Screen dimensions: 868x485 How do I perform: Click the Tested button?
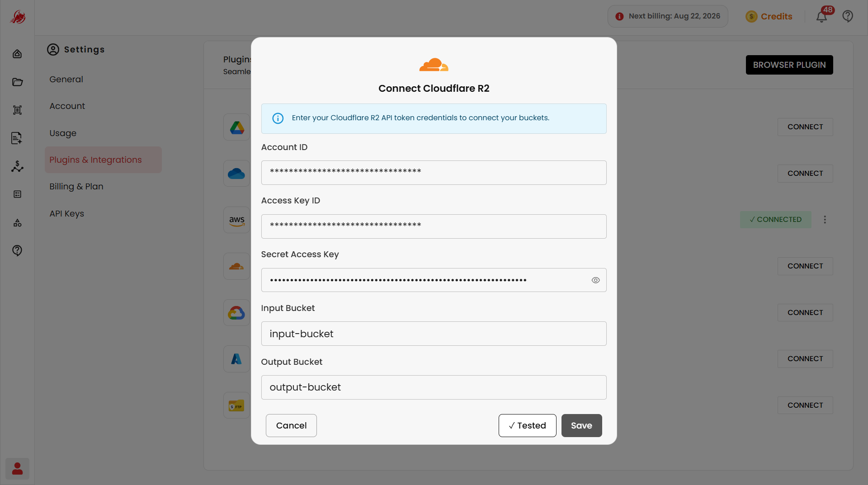527,426
